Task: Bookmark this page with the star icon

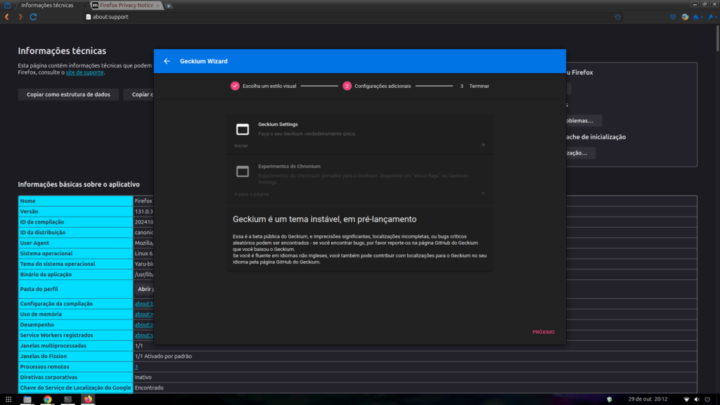Action: [x=618, y=17]
